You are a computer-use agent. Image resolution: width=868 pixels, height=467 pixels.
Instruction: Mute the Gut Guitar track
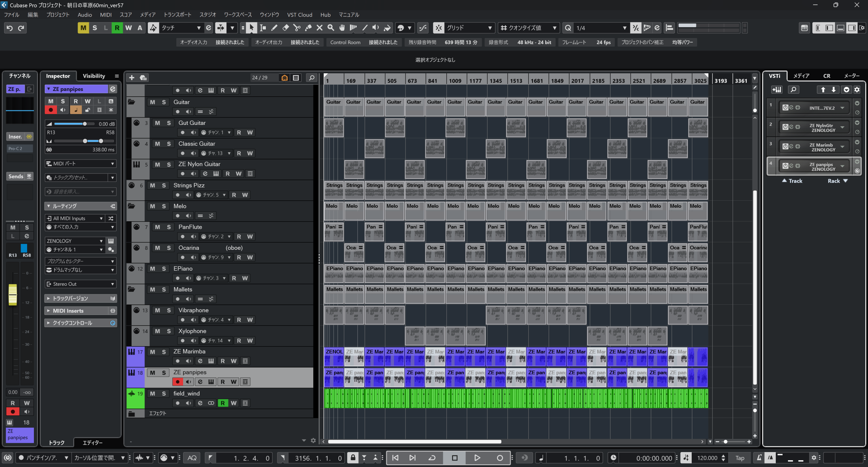158,123
